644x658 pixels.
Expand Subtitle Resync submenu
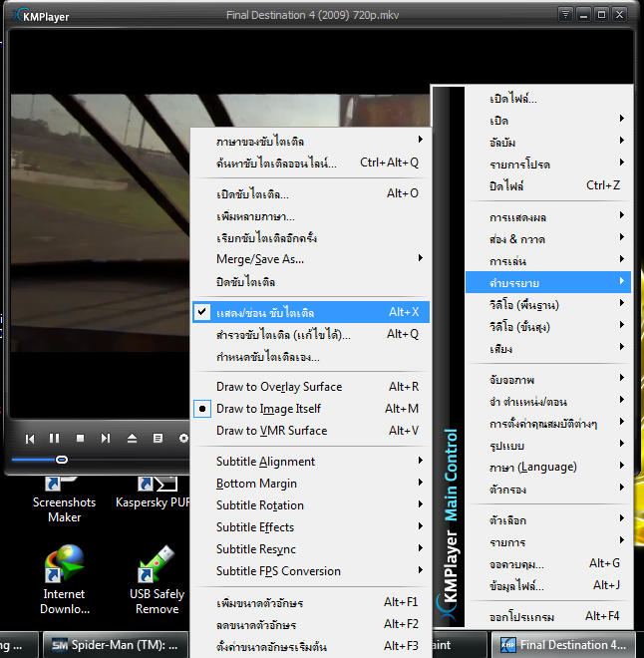(311, 549)
